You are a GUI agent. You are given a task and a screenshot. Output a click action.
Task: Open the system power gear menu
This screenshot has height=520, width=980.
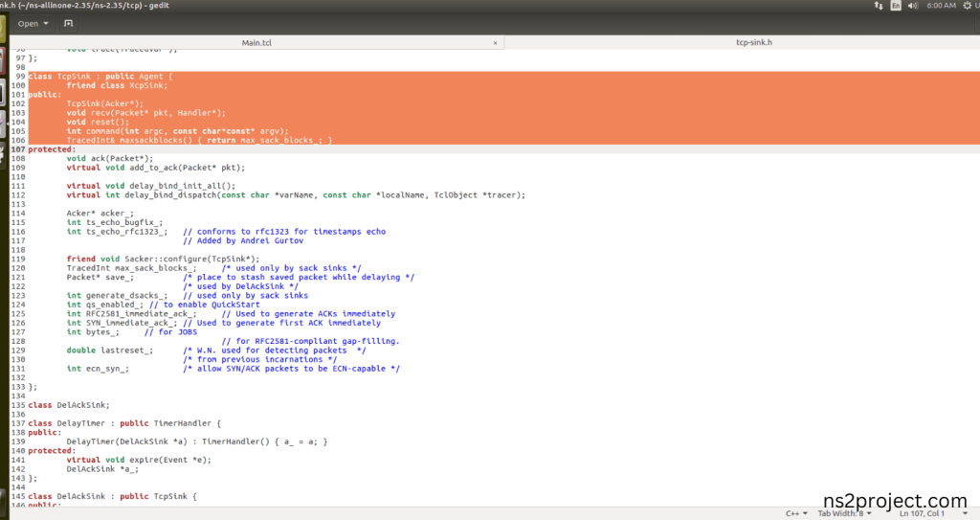point(967,6)
